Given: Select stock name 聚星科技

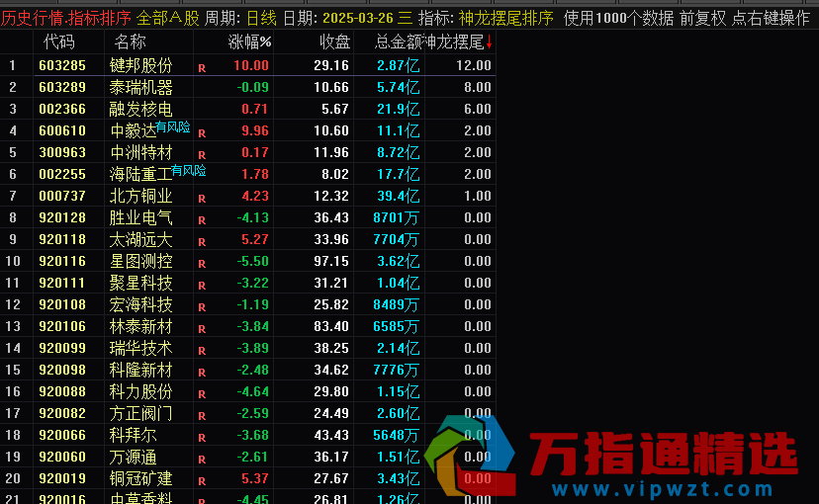Looking at the screenshot, I should [141, 284].
